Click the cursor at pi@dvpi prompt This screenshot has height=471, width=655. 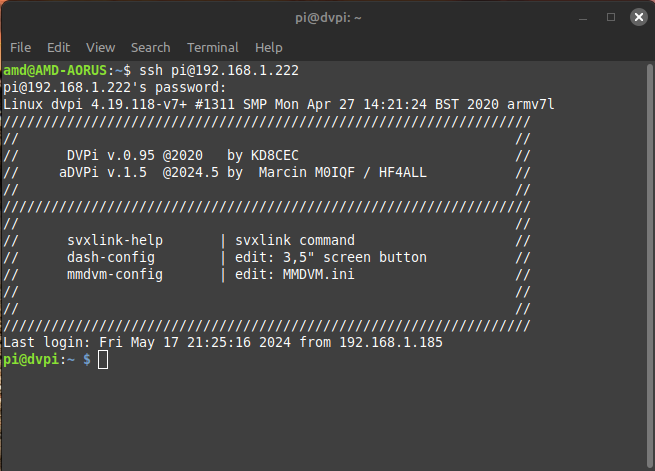pyautogui.click(x=103, y=360)
